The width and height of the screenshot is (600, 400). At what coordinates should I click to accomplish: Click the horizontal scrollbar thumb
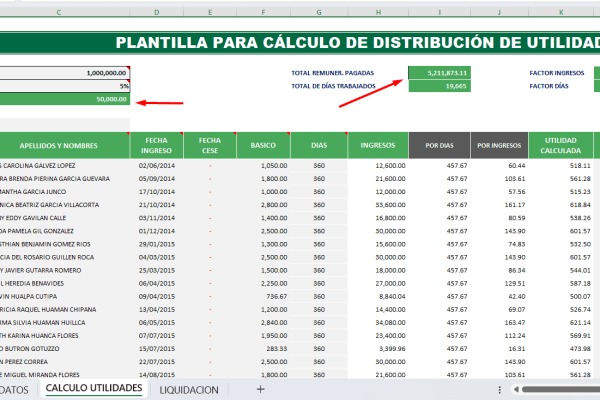point(561,390)
